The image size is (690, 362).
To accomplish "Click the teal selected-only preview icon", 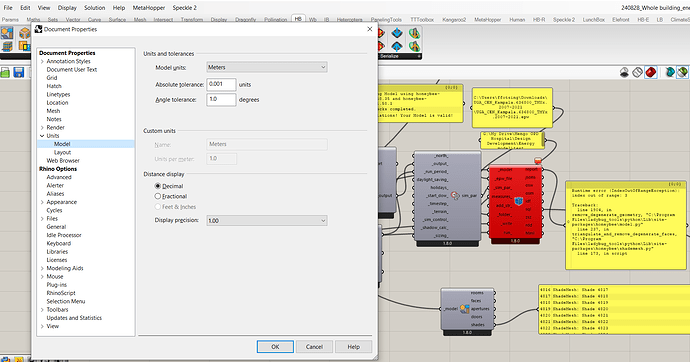I will pos(669,73).
